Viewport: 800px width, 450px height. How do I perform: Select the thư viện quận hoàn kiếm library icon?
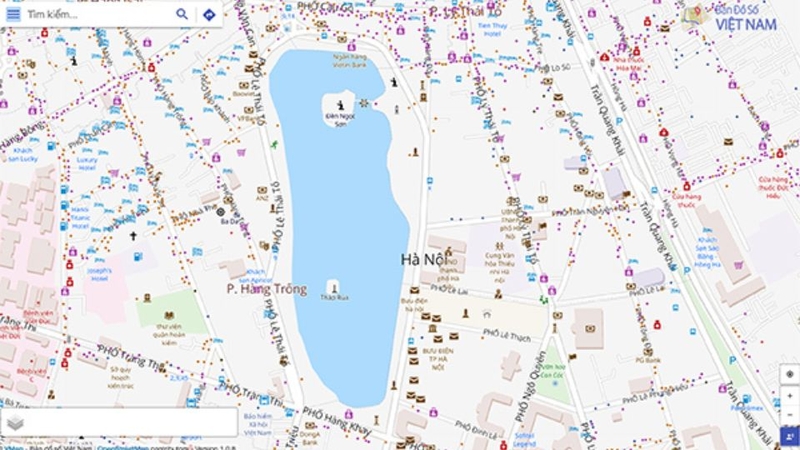point(169,316)
